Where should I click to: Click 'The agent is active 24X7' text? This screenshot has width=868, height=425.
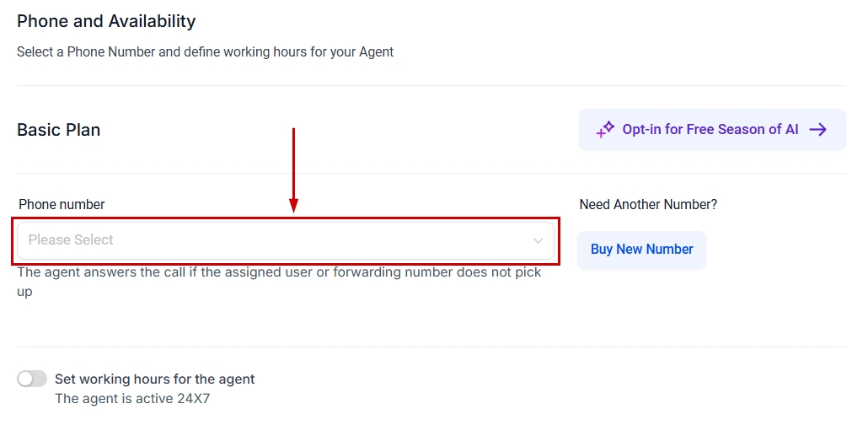pos(131,398)
